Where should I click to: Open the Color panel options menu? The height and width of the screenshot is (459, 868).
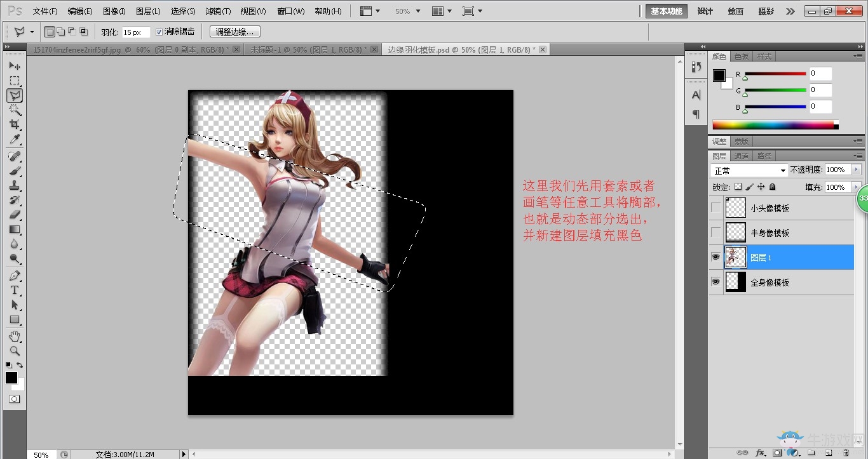click(858, 57)
